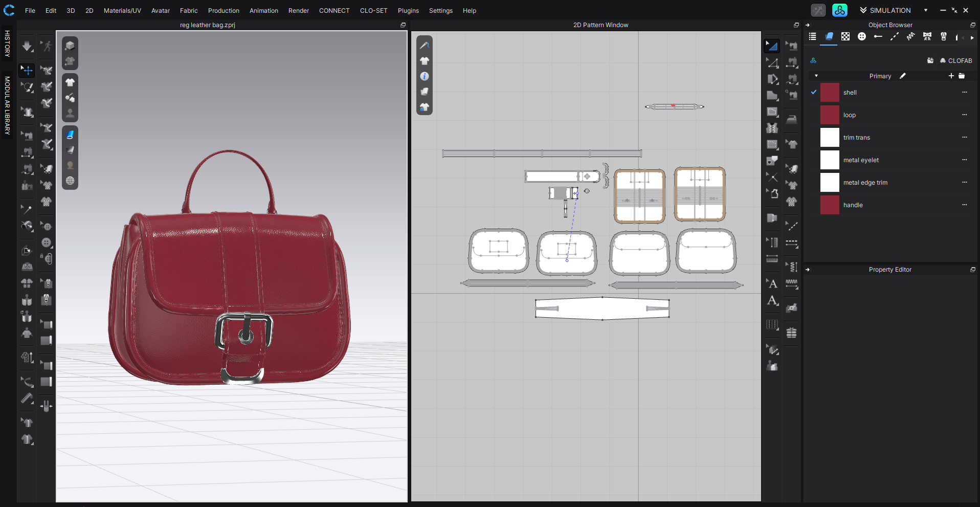Activate the Pin tool in the left toolbar
Image resolution: width=980 pixels, height=507 pixels.
(27, 209)
